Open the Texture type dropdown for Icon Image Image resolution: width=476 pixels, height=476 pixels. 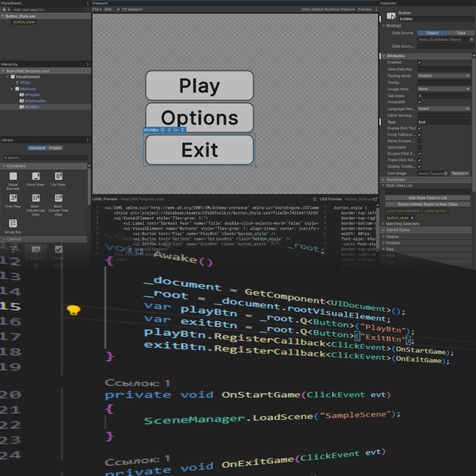pos(460,174)
